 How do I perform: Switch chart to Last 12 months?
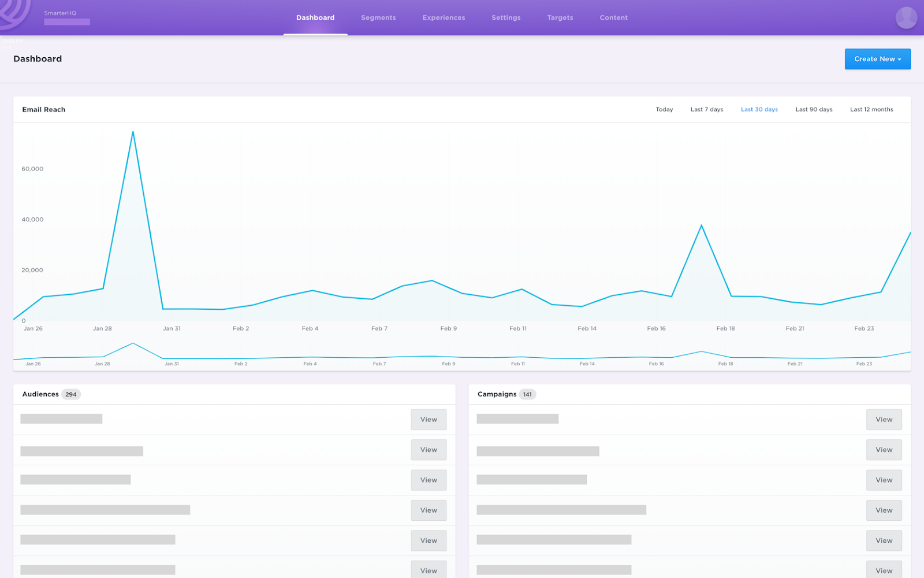[871, 109]
